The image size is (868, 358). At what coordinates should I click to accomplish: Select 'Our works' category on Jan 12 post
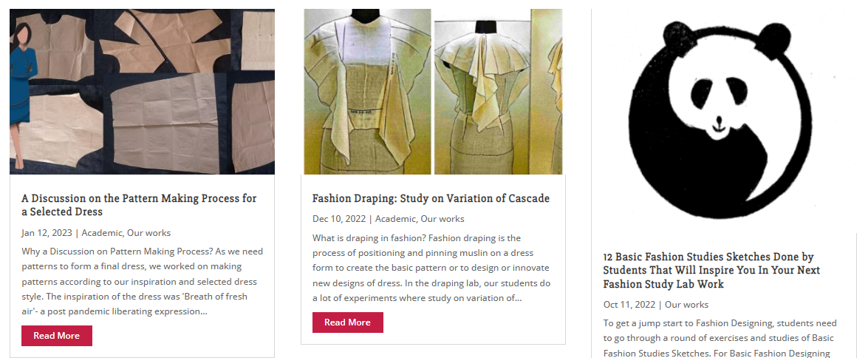[x=148, y=232]
